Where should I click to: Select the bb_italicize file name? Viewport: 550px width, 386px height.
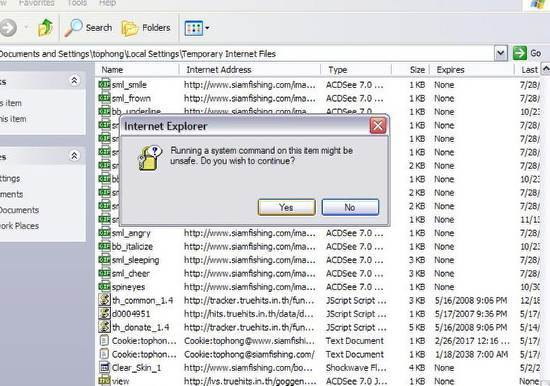coord(132,246)
